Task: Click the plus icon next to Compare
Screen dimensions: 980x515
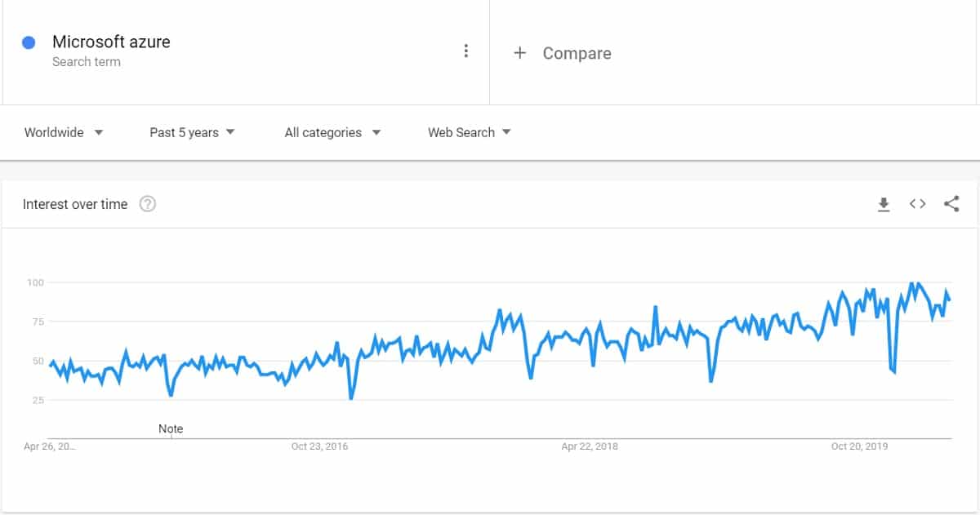Action: pyautogui.click(x=520, y=53)
